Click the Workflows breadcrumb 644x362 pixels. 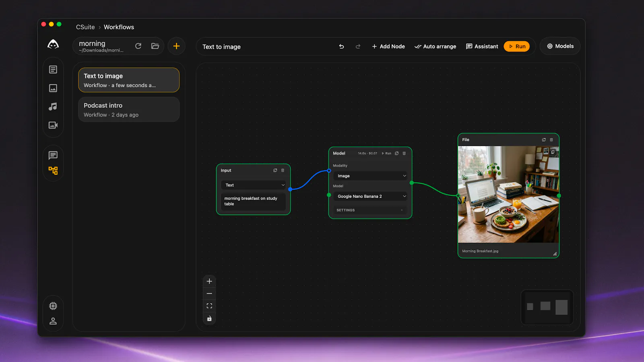pos(119,27)
